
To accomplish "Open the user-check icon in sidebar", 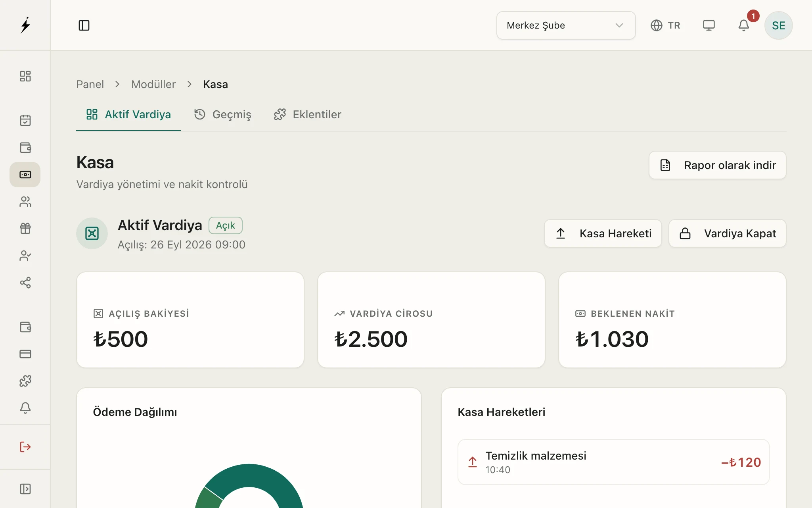I will [x=25, y=256].
